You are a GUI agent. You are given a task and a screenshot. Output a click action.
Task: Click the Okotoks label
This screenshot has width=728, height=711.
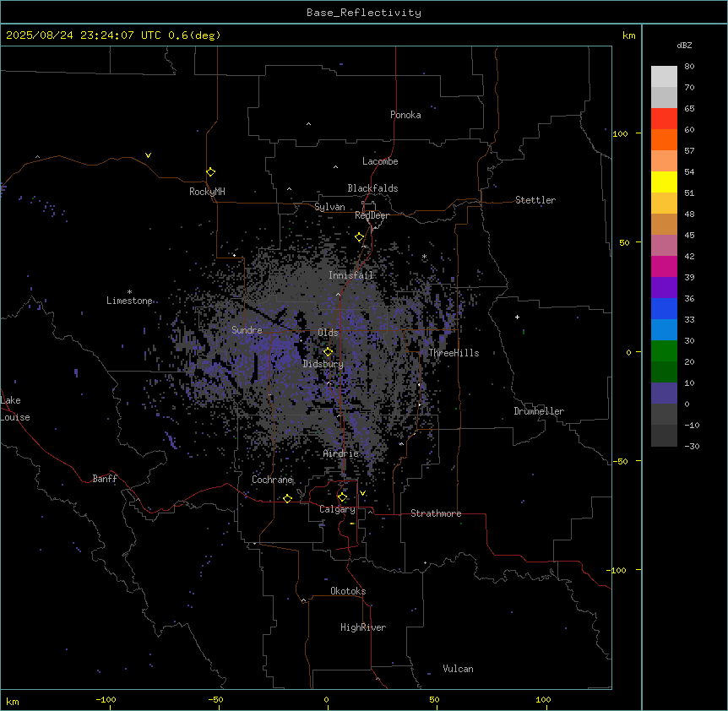(x=348, y=591)
